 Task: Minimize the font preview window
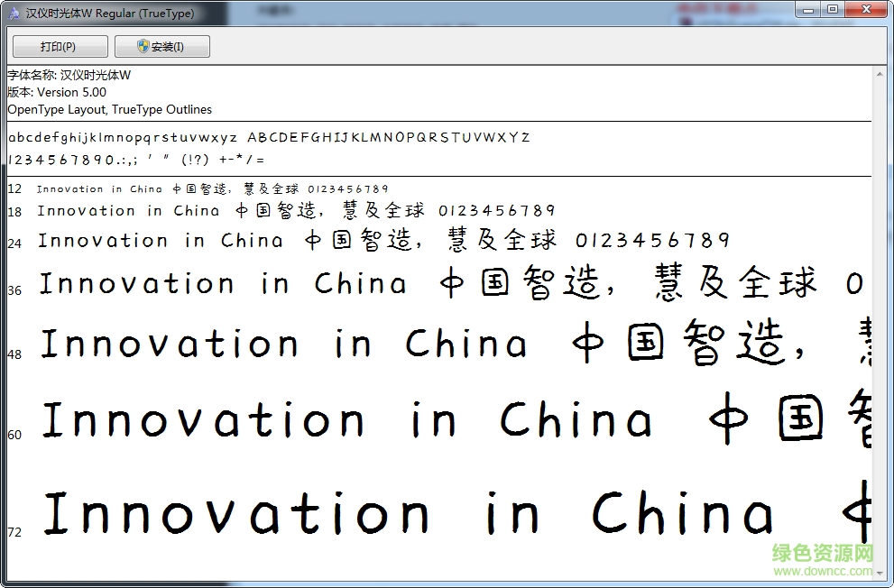click(806, 9)
